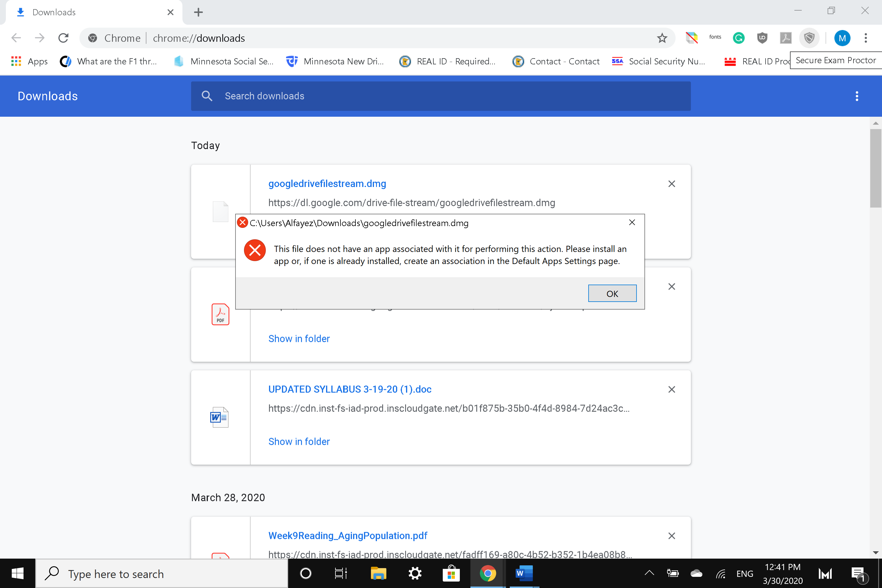Image resolution: width=882 pixels, height=588 pixels.
Task: Open the Chrome three-dot menu
Action: coord(866,38)
